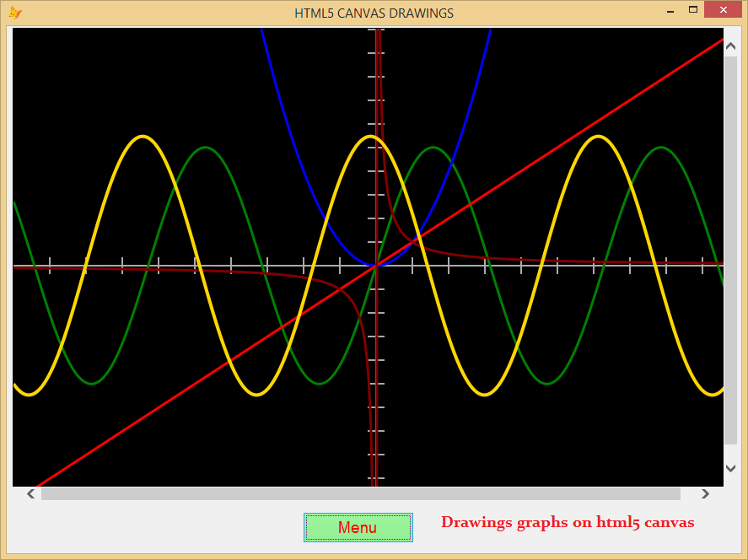The height and width of the screenshot is (560, 748).
Task: Click the application icon in the title bar
Action: tap(15, 12)
